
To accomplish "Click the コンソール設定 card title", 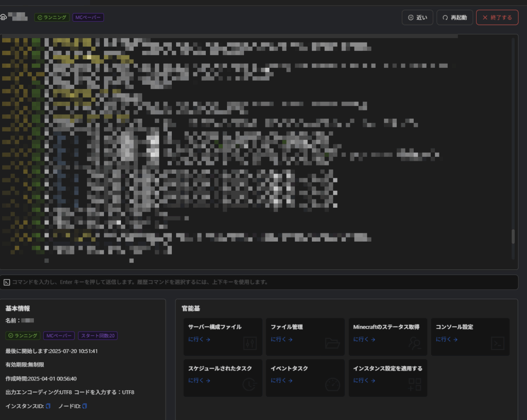I will coord(454,327).
